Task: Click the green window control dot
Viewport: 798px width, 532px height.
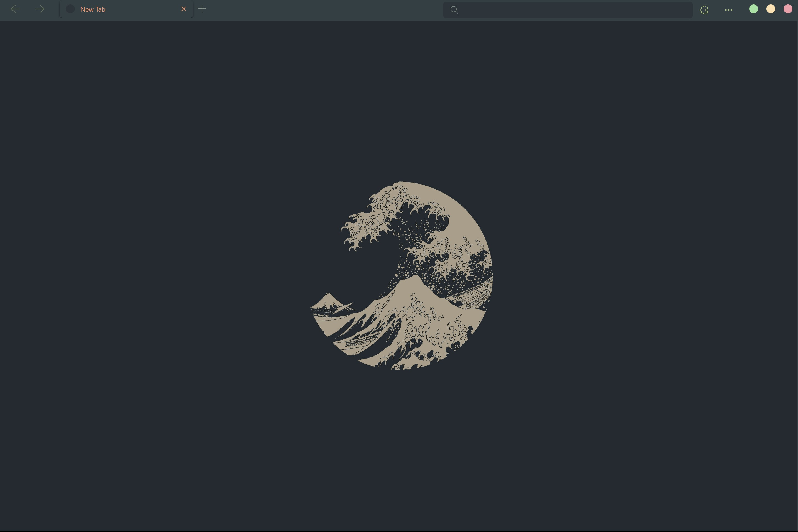Action: 754,9
